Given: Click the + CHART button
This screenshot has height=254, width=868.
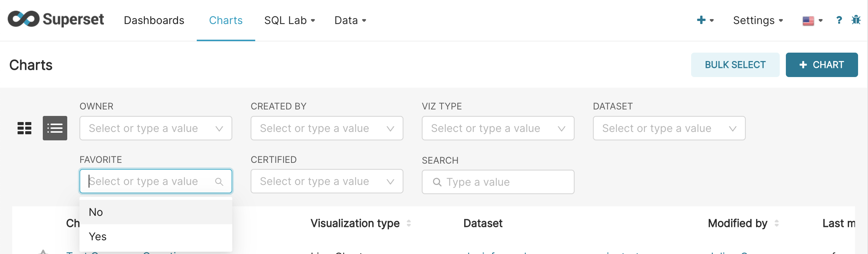Looking at the screenshot, I should point(822,64).
